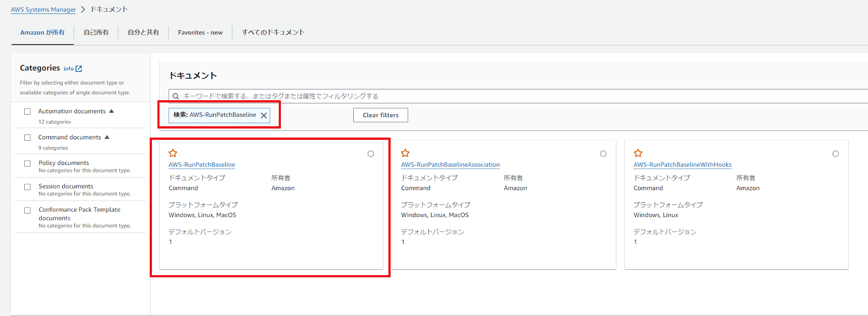
Task: Click the 12 categories text
Action: 55,122
